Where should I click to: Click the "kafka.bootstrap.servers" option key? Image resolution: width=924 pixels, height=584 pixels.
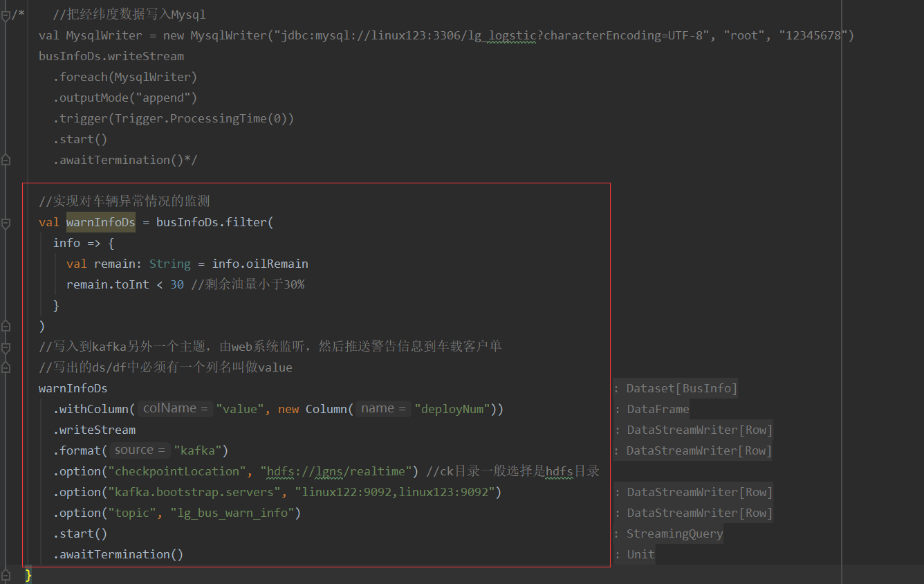click(194, 492)
